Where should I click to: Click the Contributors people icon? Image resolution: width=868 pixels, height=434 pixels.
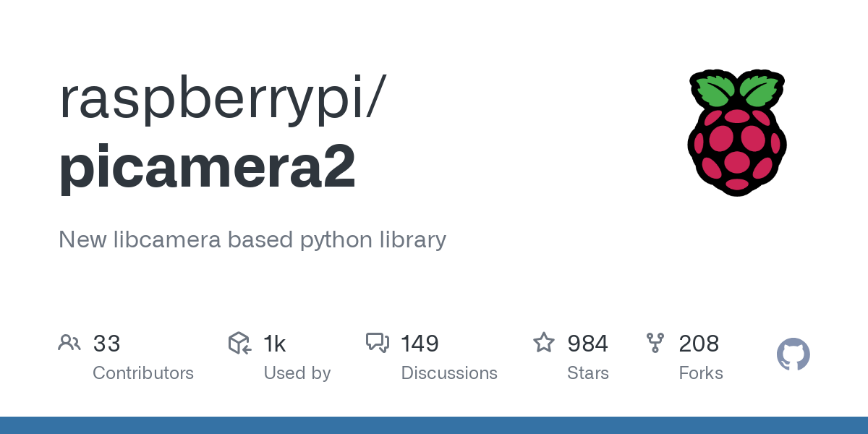coord(69,343)
